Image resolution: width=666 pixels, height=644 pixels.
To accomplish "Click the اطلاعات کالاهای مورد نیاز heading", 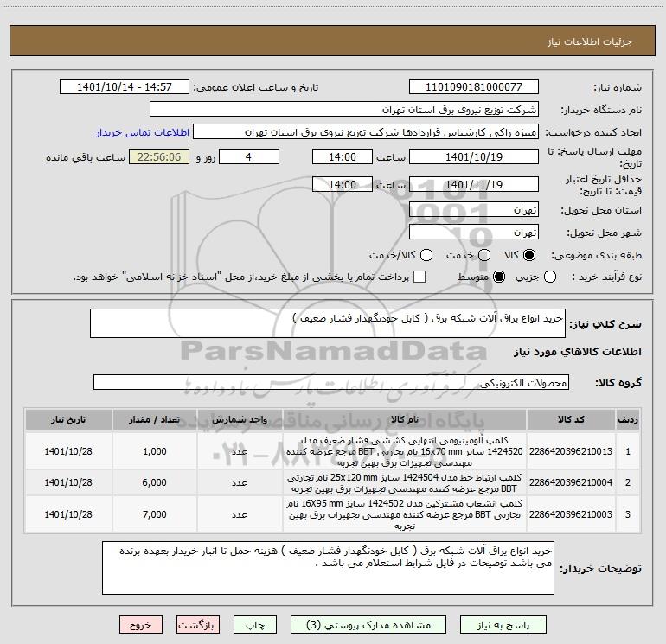I will coord(578,352).
